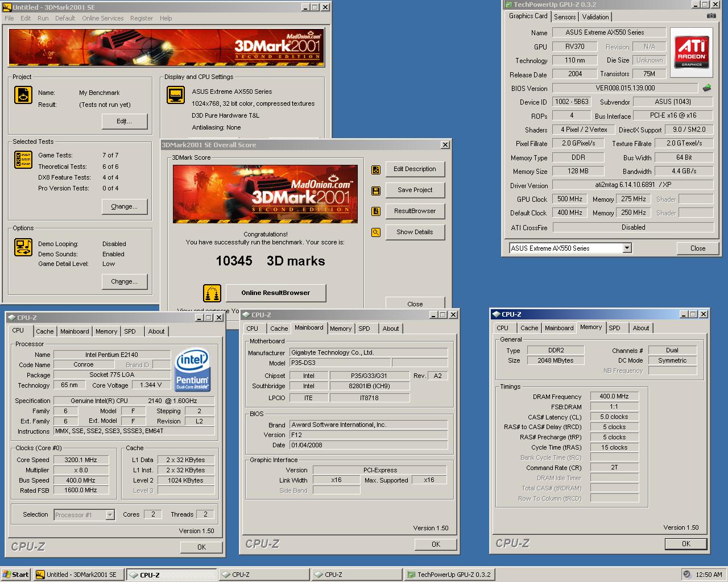The height and width of the screenshot is (582, 728).
Task: Click the Options demo looping icon
Action: [x=23, y=247]
